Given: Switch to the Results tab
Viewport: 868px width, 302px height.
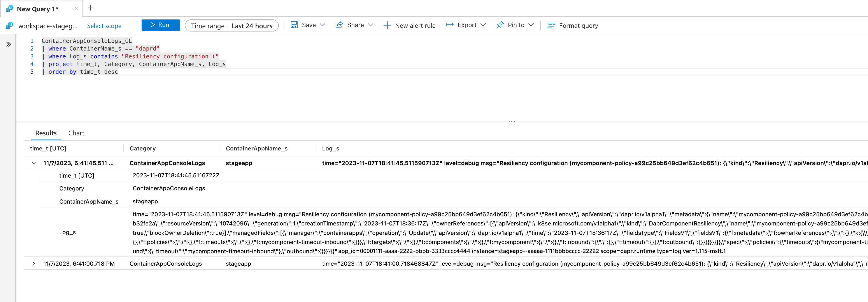Looking at the screenshot, I should [45, 133].
